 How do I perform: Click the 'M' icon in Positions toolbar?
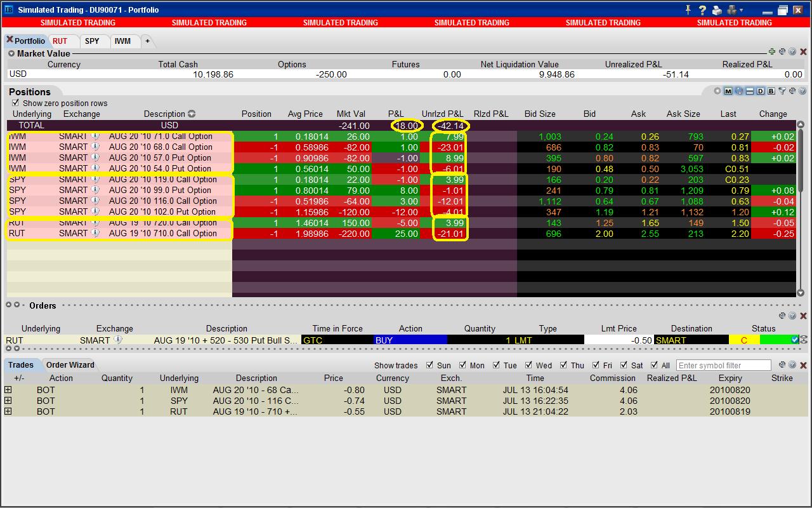coord(728,91)
